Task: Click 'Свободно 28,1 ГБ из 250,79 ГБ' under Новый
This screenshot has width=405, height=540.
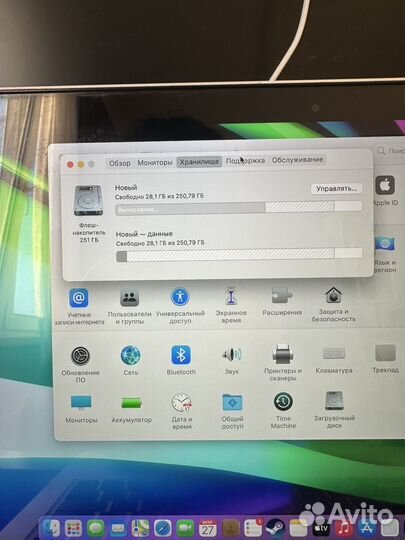Action: pos(159,197)
